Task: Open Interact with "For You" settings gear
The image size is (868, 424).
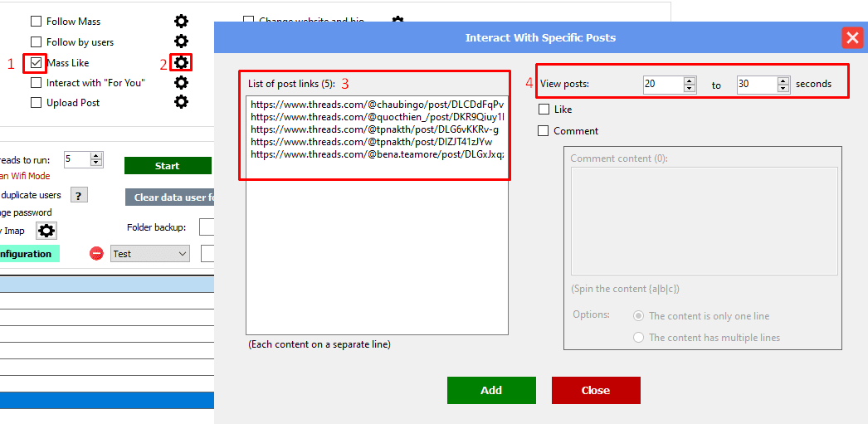Action: click(181, 83)
